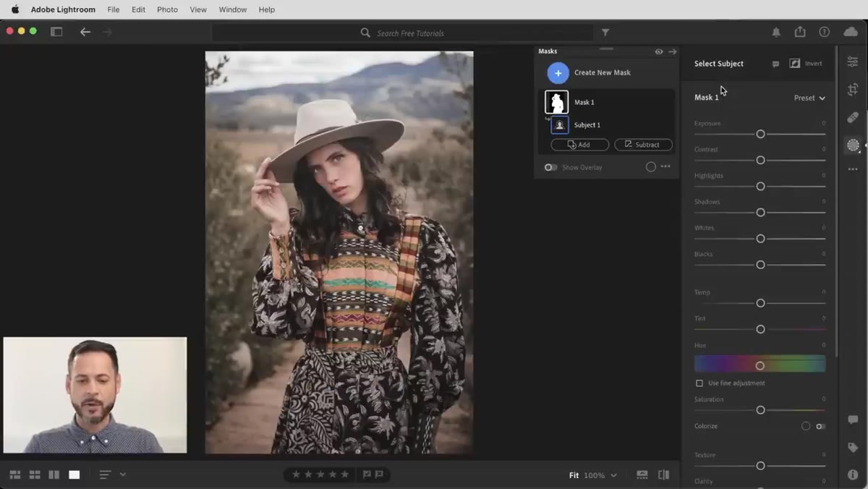Image resolution: width=868 pixels, height=489 pixels.
Task: Select the Healing Brush bandage tool
Action: pos(853,117)
